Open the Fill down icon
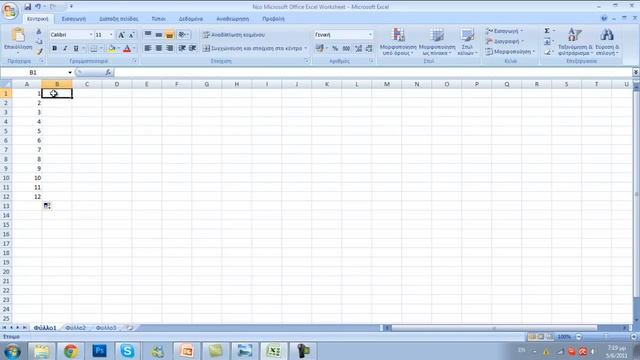This screenshot has height=360, width=640. (x=547, y=42)
